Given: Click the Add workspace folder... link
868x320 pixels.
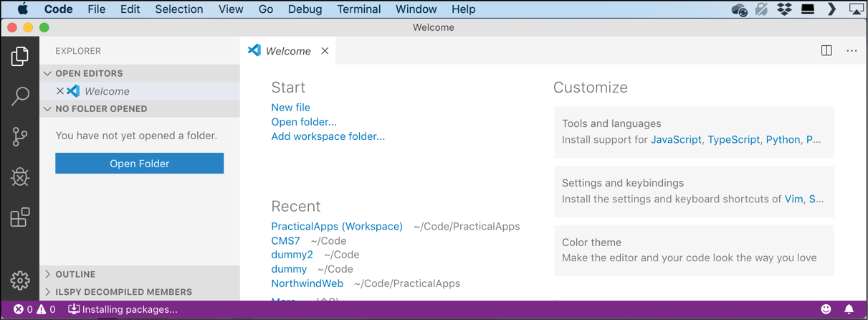Looking at the screenshot, I should [328, 136].
